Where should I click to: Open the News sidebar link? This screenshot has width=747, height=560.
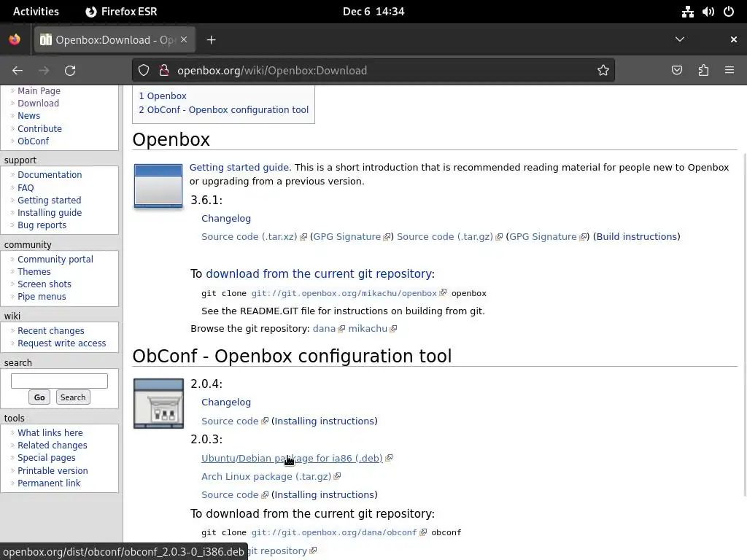(28, 116)
